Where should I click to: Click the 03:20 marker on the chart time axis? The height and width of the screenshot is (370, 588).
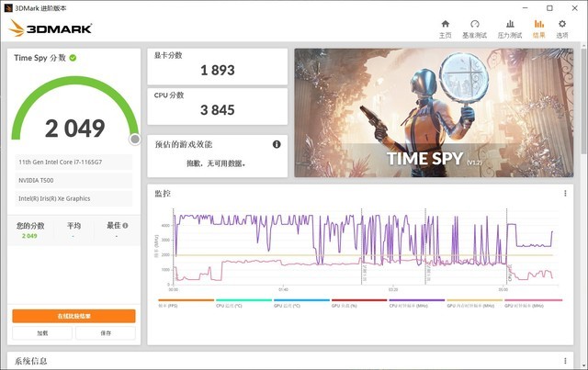(393, 289)
